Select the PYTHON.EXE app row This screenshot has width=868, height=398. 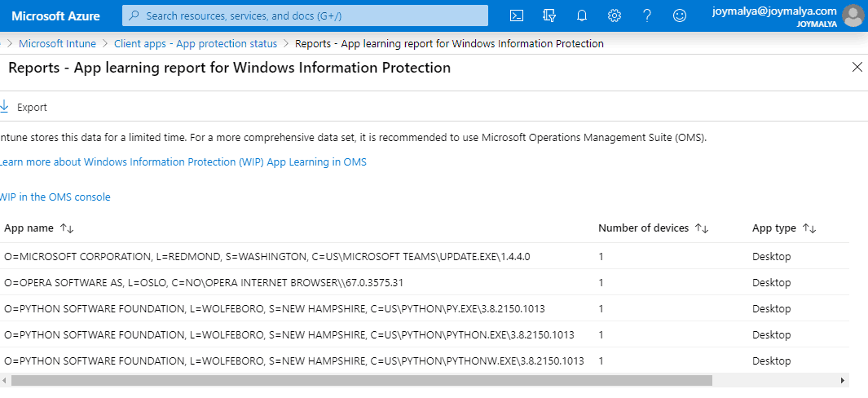424,335
